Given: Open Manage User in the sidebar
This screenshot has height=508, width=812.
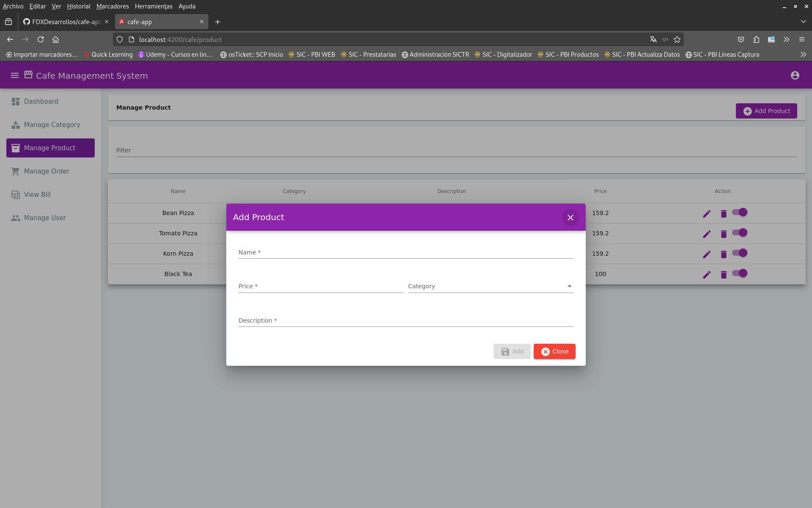Looking at the screenshot, I should tap(50, 218).
